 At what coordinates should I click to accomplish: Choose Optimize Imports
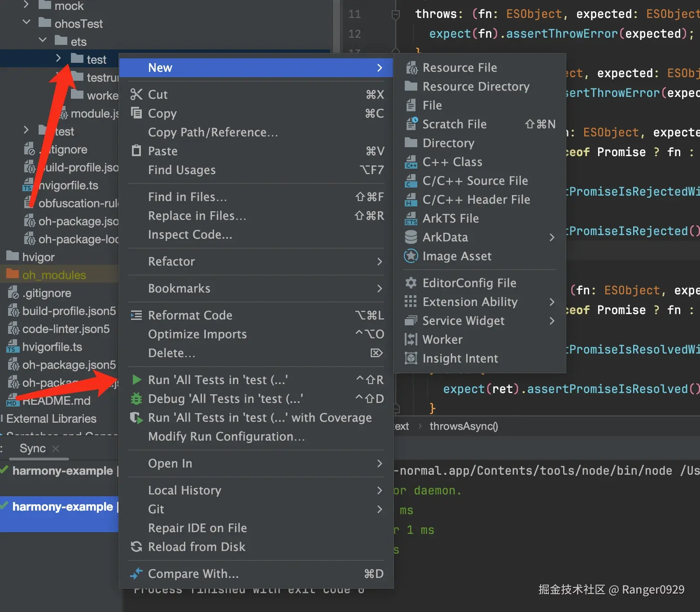coord(256,334)
